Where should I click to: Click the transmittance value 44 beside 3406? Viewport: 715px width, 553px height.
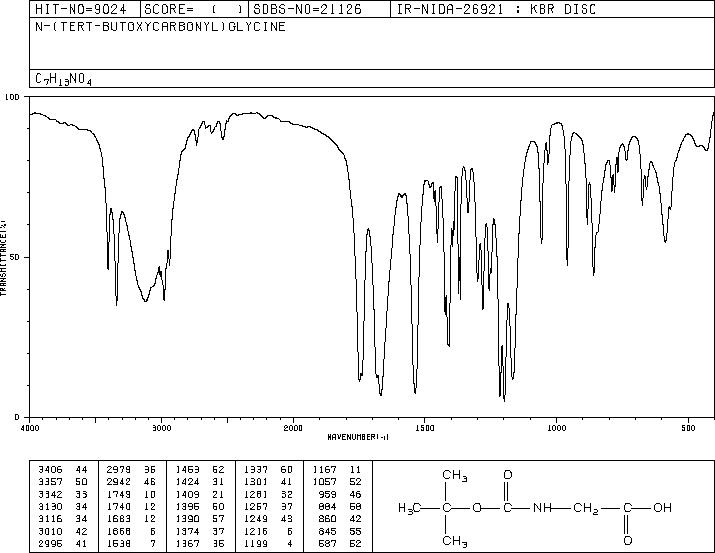(x=81, y=470)
